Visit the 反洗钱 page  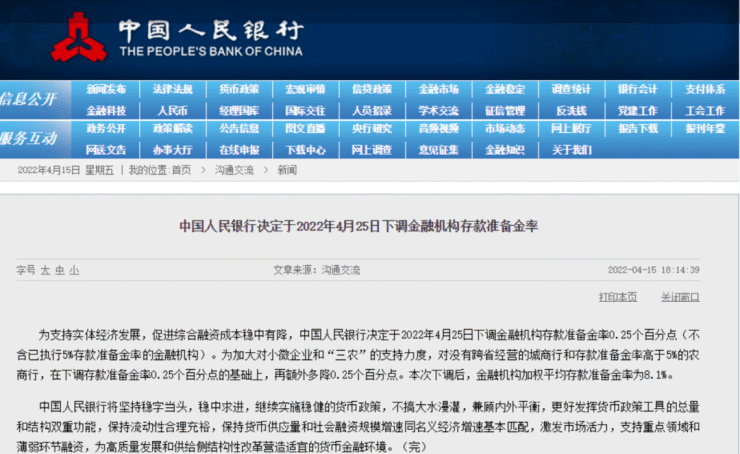pos(571,111)
